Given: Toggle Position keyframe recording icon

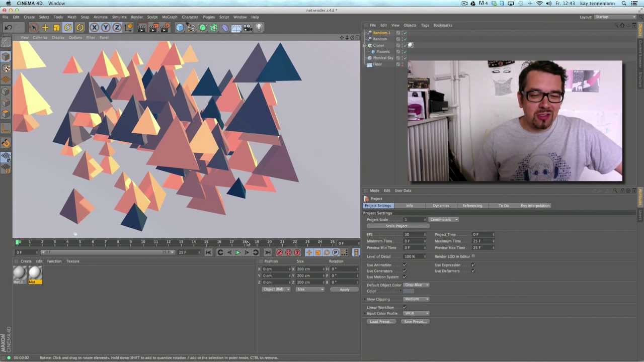Looking at the screenshot, I should [x=309, y=252].
